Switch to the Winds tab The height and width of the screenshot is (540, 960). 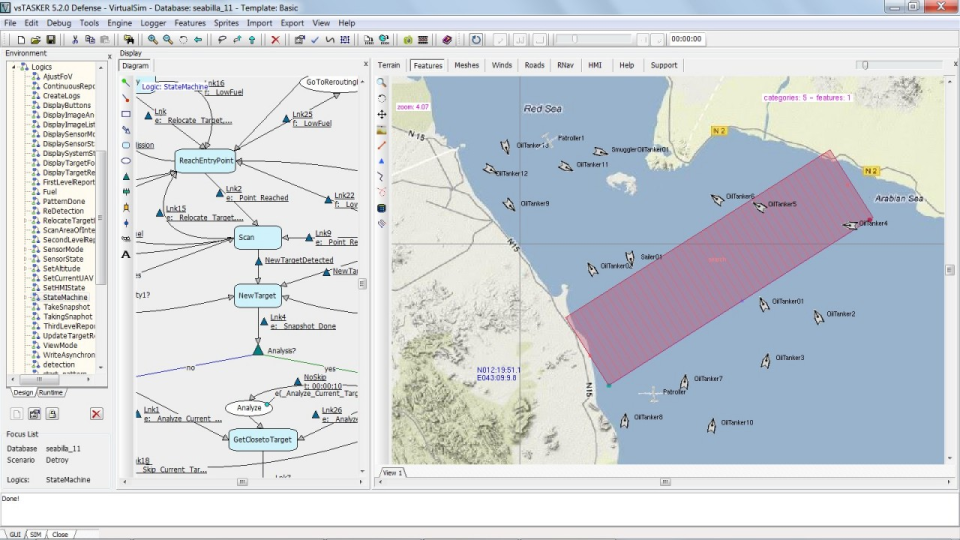pyautogui.click(x=501, y=65)
